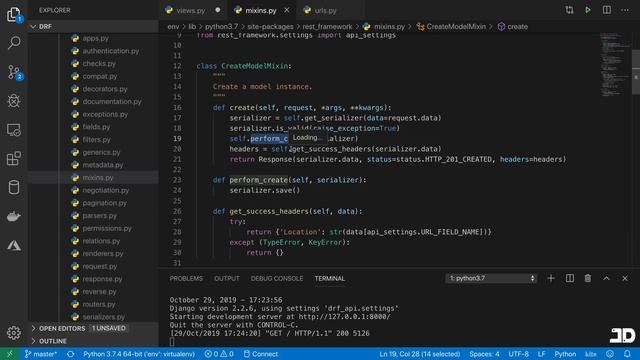Click the compare changes icon in editor toolbar

click(569, 10)
